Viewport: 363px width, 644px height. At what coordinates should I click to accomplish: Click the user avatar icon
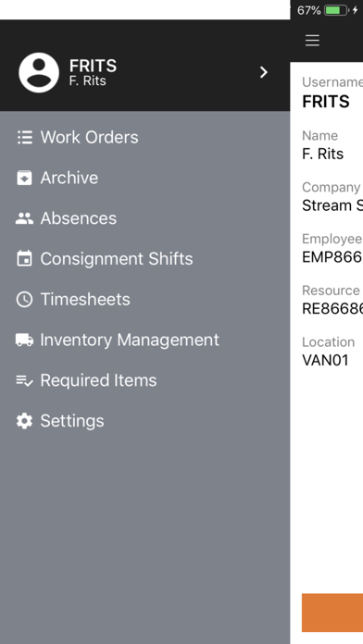[x=39, y=72]
